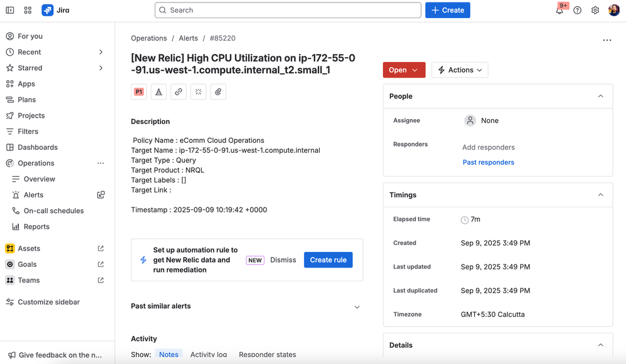Open the settings gear icon
The image size is (626, 364).
595,11
